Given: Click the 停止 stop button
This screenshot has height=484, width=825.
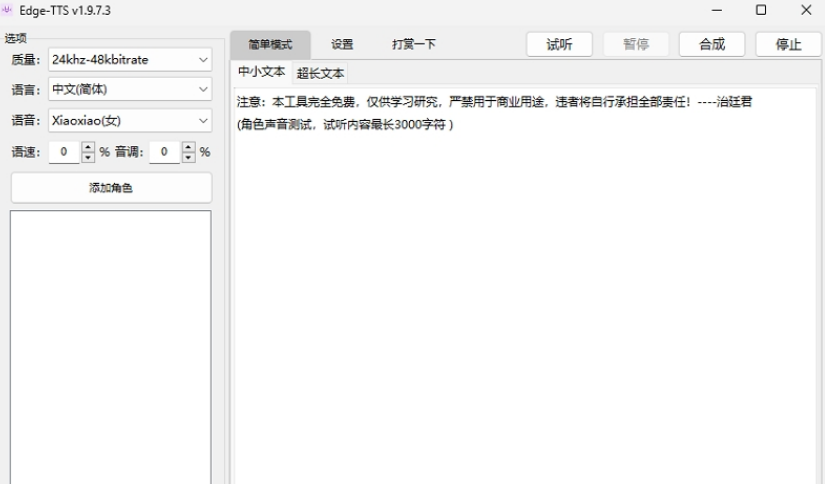Looking at the screenshot, I should pos(788,45).
